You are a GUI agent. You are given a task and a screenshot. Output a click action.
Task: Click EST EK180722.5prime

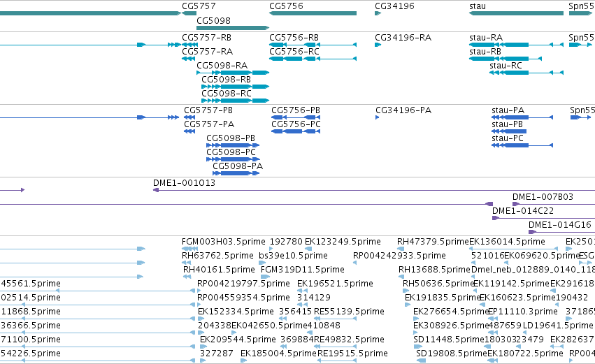point(525,354)
